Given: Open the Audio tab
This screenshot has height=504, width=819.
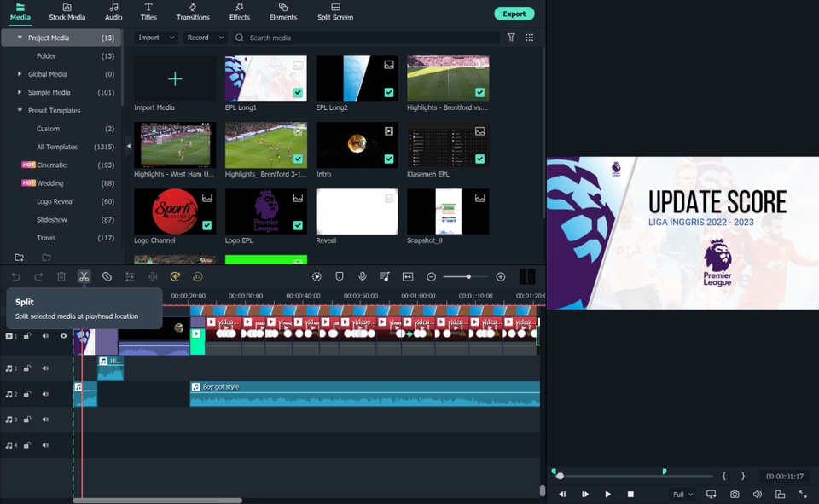Looking at the screenshot, I should tap(113, 12).
